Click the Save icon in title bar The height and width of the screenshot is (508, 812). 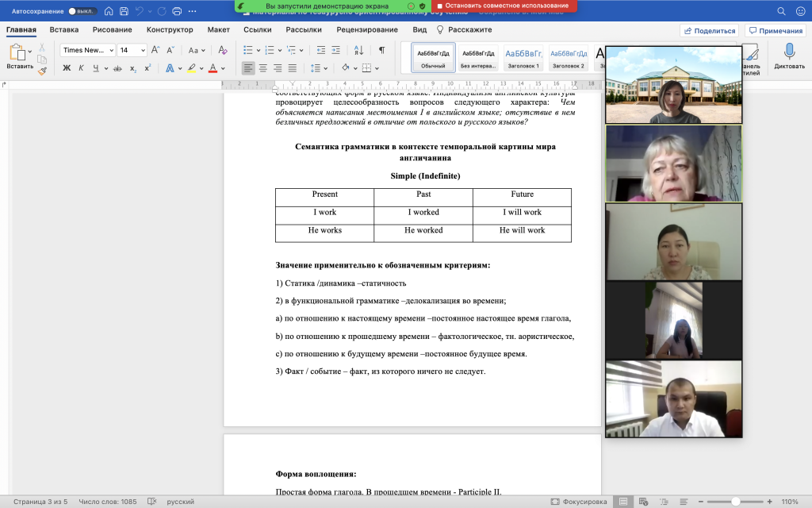coord(124,12)
